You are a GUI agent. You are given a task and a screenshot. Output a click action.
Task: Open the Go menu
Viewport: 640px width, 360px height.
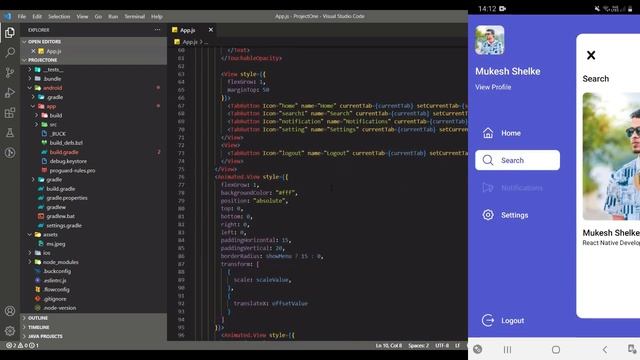(98, 16)
